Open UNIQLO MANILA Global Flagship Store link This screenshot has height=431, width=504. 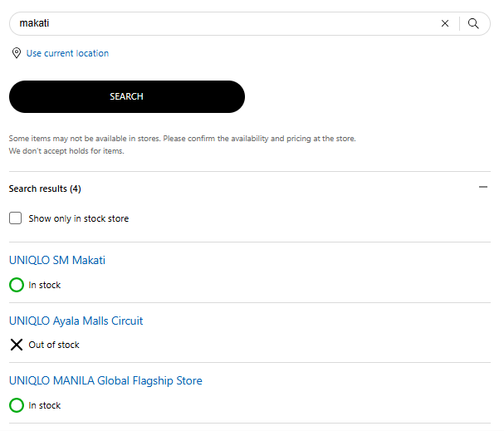click(x=105, y=380)
